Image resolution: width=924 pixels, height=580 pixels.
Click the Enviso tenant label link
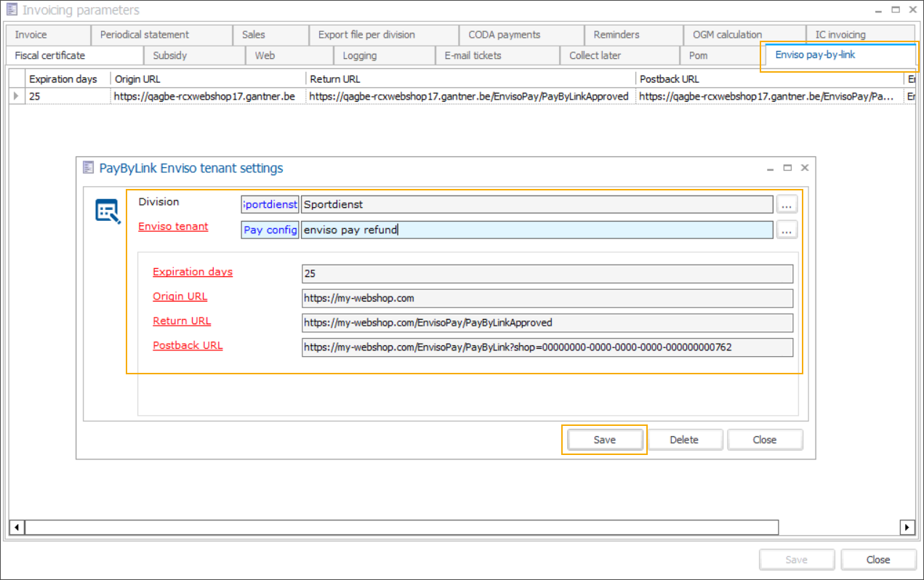point(173,226)
